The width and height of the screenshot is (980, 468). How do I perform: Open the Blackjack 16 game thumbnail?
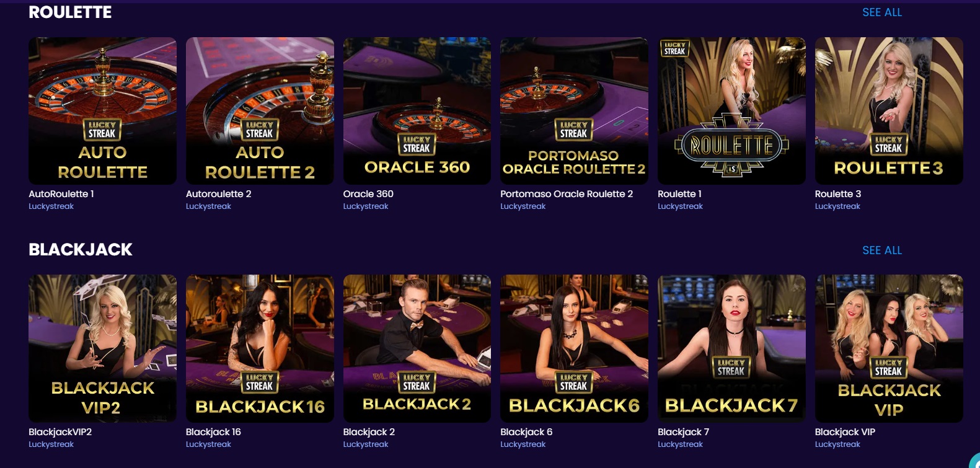tap(260, 348)
